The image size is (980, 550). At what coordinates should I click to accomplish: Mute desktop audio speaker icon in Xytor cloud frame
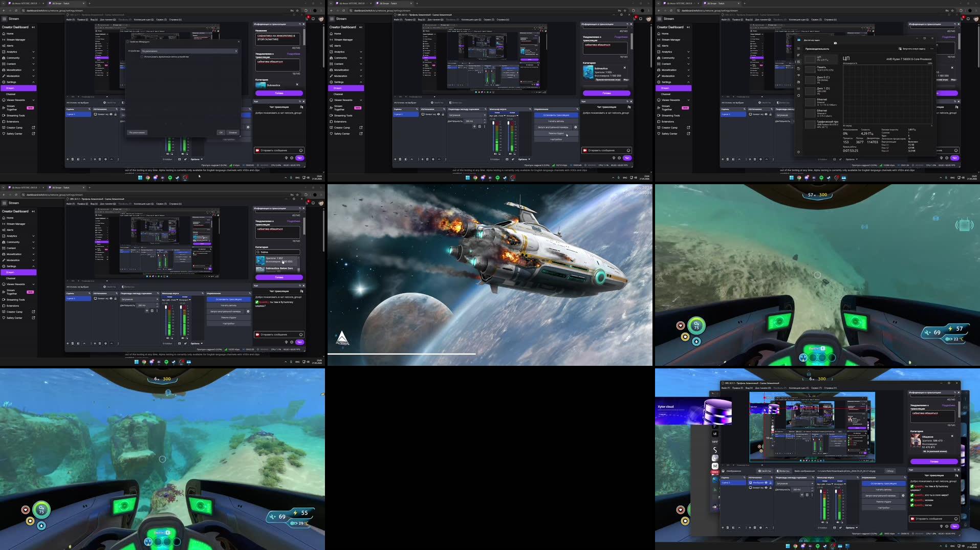pos(823,522)
